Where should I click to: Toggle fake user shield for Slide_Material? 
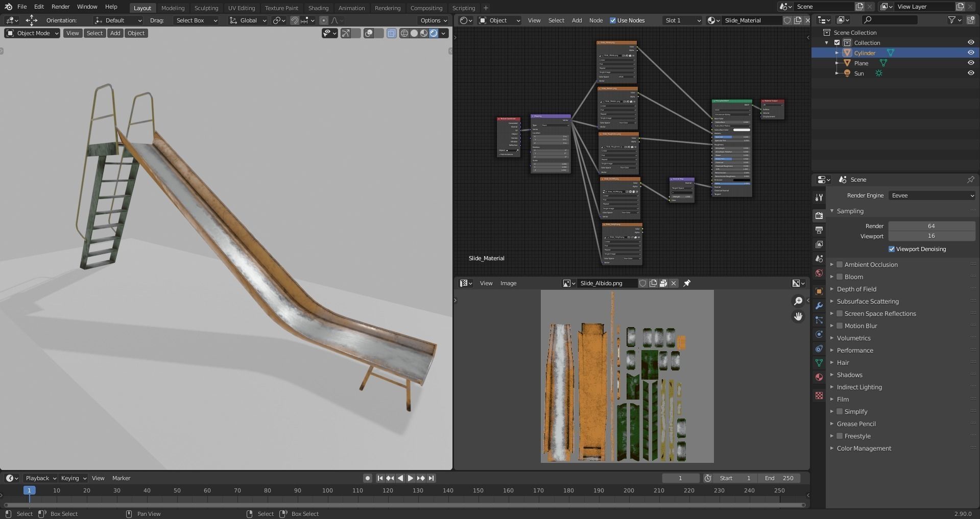tap(787, 20)
